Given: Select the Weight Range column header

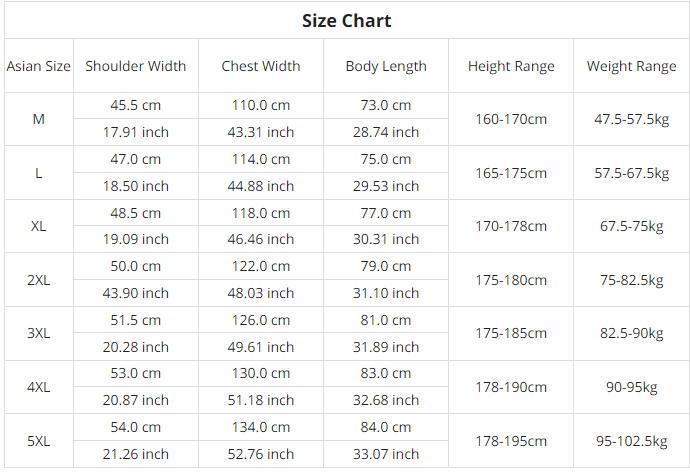Looking at the screenshot, I should coord(631,66).
